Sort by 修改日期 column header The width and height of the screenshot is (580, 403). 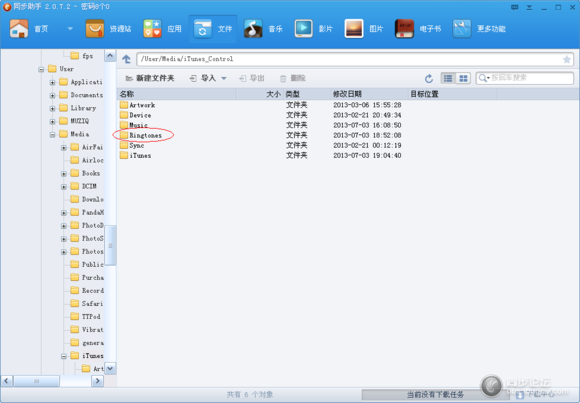(369, 94)
